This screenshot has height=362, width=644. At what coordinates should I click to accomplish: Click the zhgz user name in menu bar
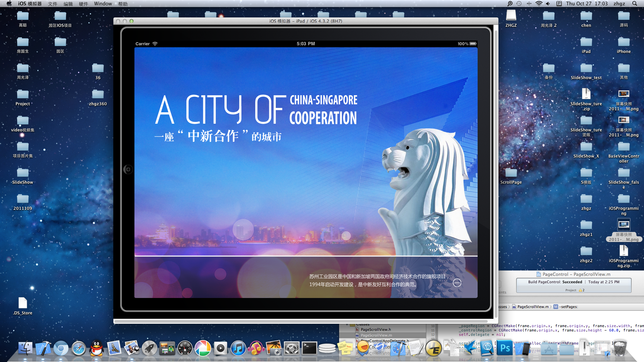point(619,4)
